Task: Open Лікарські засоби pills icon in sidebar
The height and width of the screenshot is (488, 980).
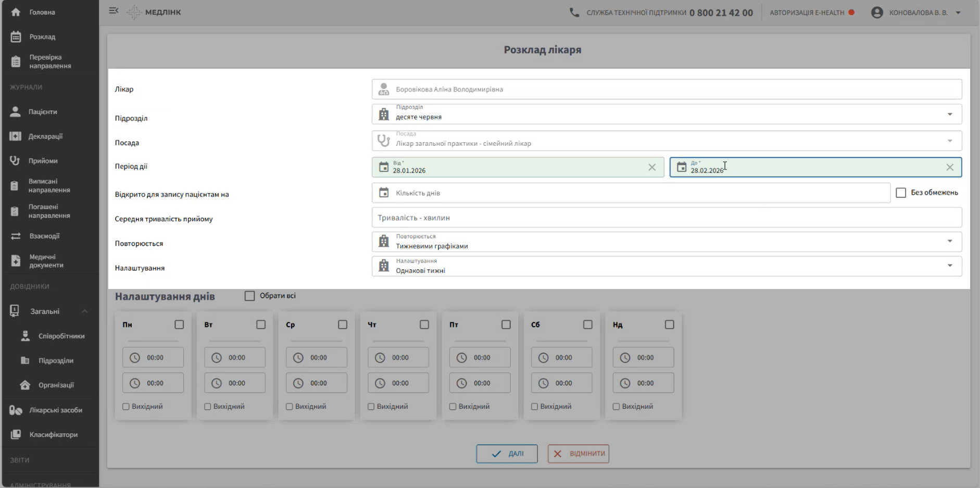Action: (x=16, y=410)
